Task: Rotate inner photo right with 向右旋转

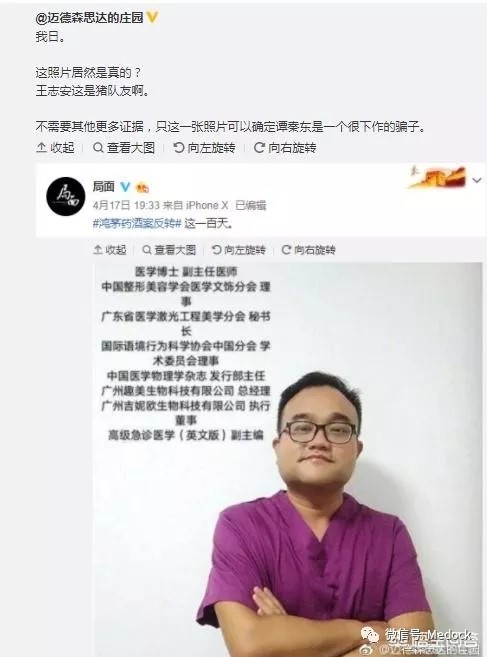Action: 308,250
